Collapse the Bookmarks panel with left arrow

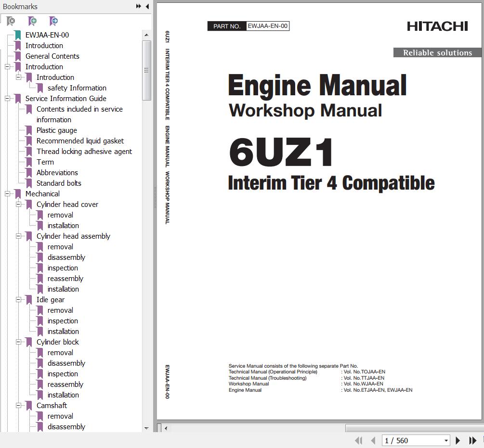(147, 6)
